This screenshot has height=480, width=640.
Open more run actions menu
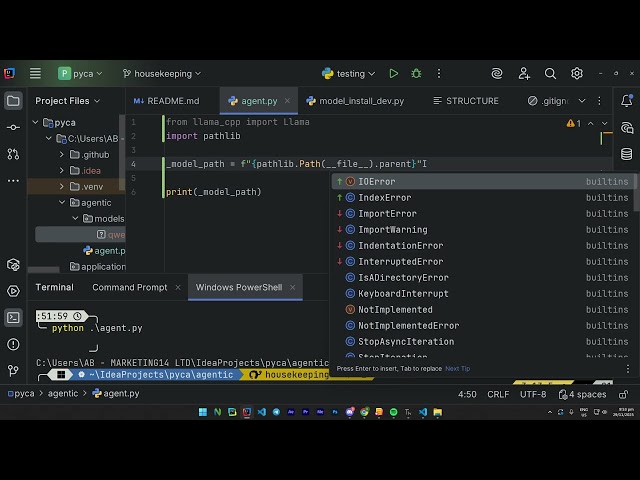tap(439, 73)
